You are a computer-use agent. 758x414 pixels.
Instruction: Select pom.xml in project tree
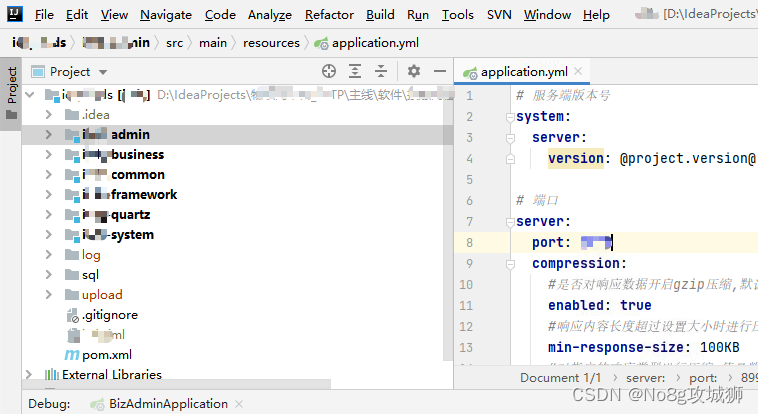tap(98, 355)
